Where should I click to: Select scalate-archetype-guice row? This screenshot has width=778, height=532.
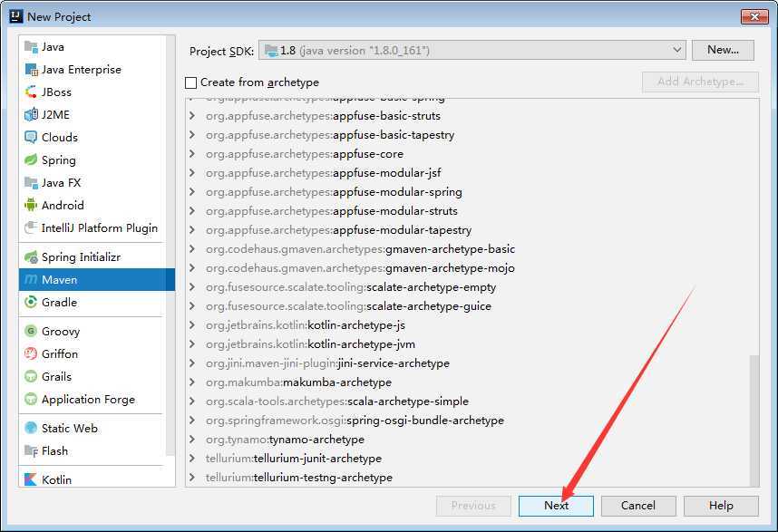pos(467,306)
